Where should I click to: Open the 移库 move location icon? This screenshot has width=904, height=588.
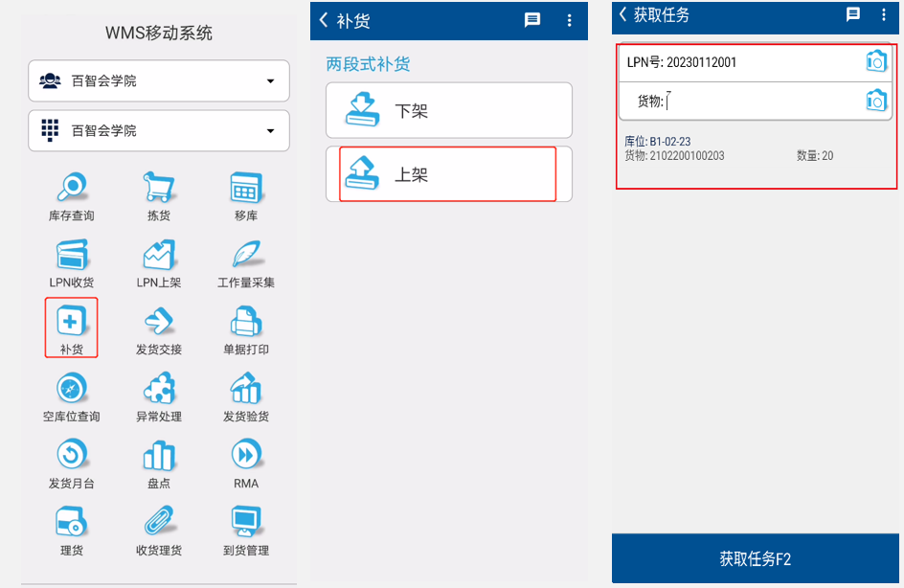pyautogui.click(x=246, y=188)
